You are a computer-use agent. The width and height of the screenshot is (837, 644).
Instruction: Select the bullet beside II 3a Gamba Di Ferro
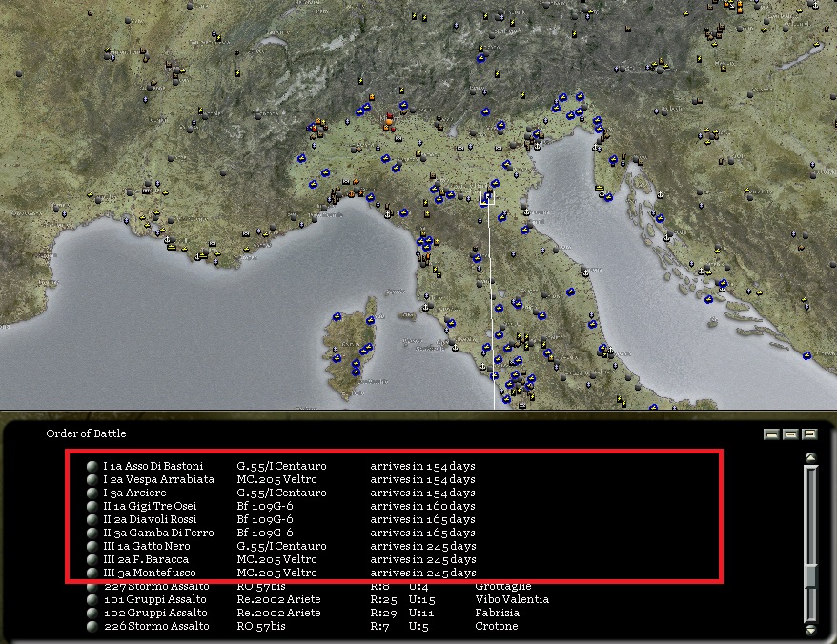coord(92,533)
